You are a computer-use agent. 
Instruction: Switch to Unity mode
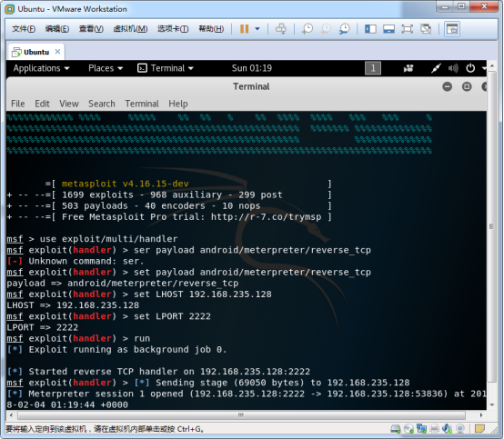[426, 29]
